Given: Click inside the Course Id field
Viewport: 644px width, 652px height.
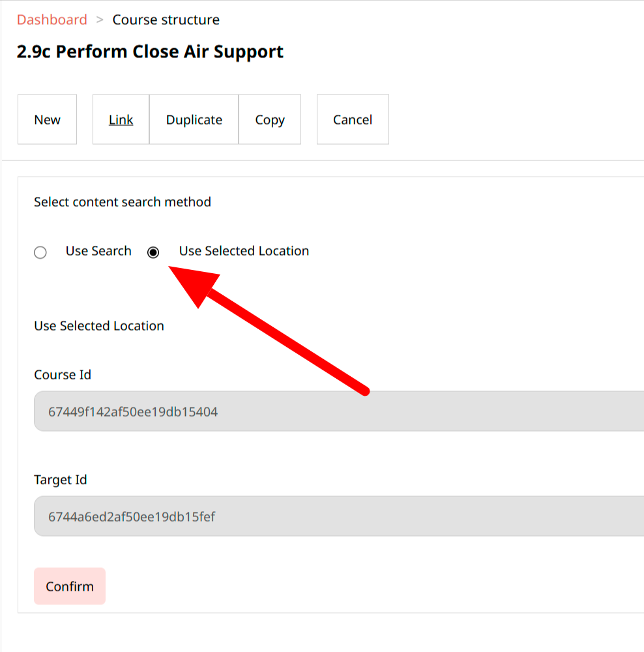Looking at the screenshot, I should coord(326,411).
